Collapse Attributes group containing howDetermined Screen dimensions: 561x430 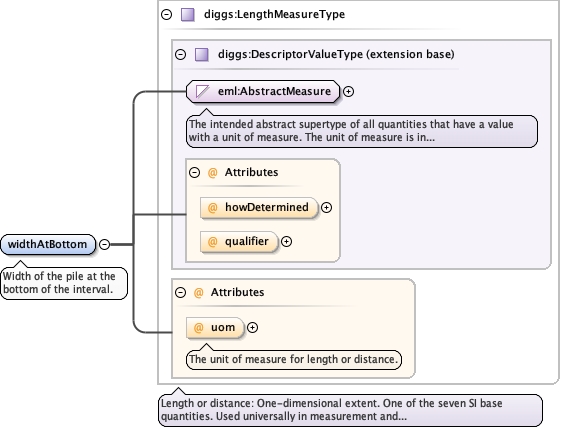coord(194,172)
